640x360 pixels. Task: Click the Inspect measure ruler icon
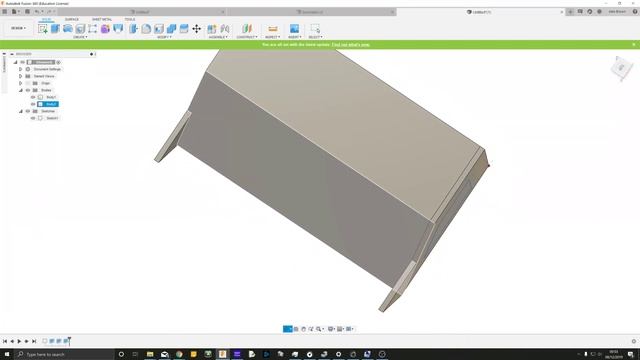[273, 29]
